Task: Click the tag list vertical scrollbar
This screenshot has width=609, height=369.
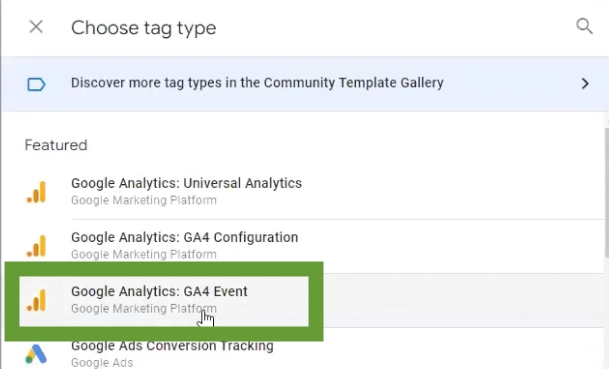Action: (x=606, y=192)
